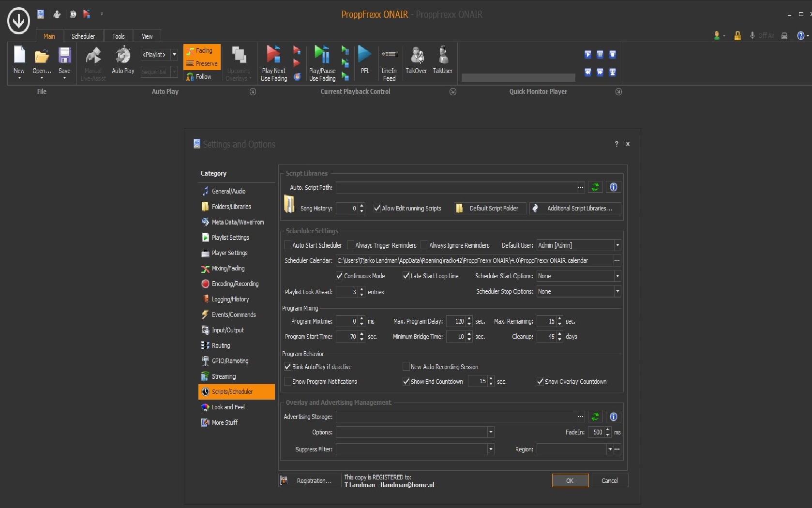Activate the TalkUser microphone icon
The width and height of the screenshot is (812, 508).
(x=443, y=55)
